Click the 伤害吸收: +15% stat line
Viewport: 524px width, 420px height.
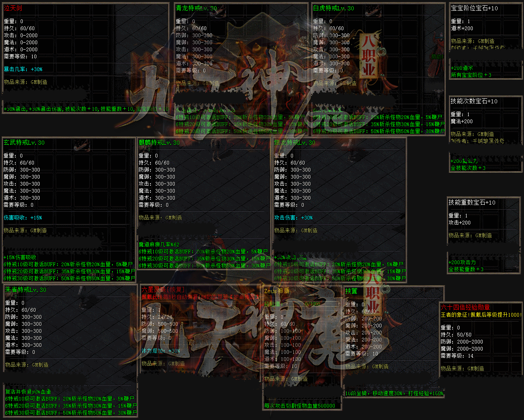[x=23, y=218]
